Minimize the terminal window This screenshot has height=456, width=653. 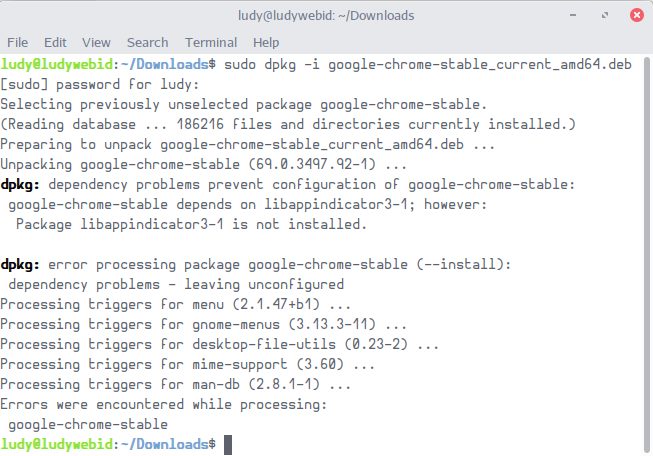tap(574, 15)
